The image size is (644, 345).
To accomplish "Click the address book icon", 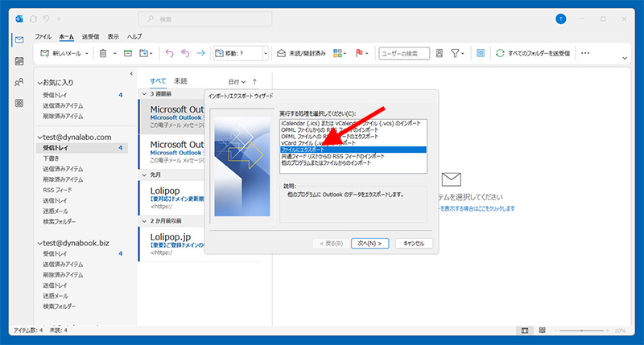I will 439,53.
